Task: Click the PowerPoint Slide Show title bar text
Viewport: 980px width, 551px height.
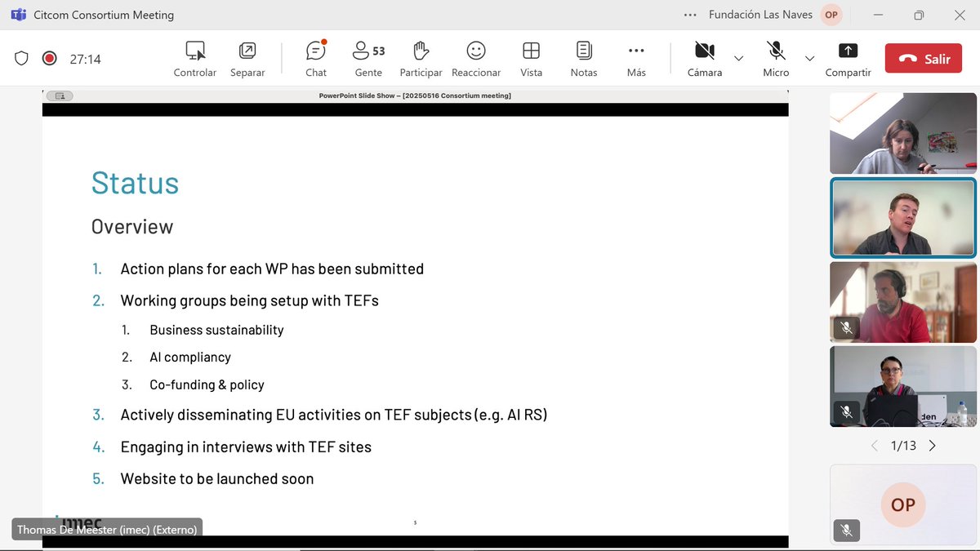Action: [415, 96]
